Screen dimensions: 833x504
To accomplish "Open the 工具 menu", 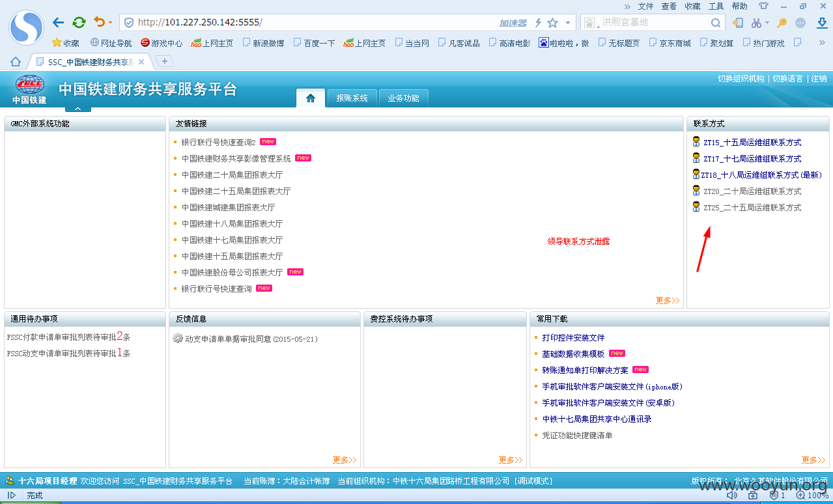I will point(716,6).
